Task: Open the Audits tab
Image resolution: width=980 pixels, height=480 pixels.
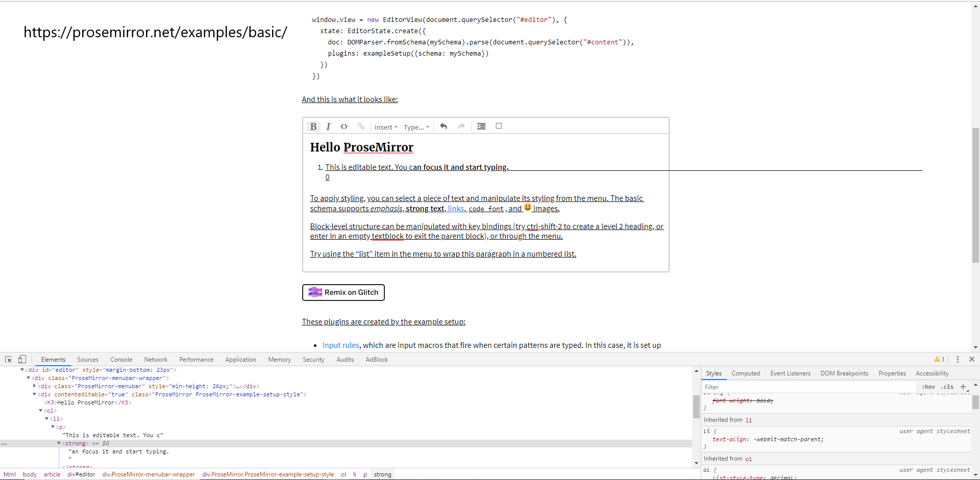Action: (345, 360)
